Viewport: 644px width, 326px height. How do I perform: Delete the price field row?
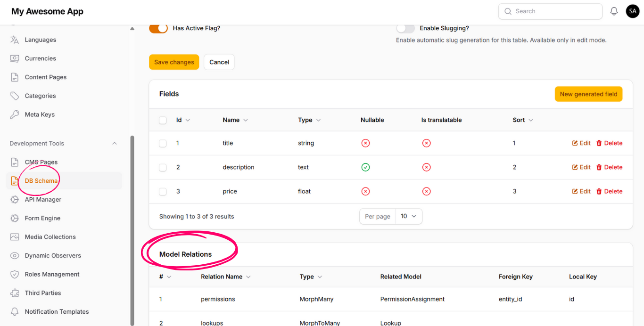click(x=609, y=191)
